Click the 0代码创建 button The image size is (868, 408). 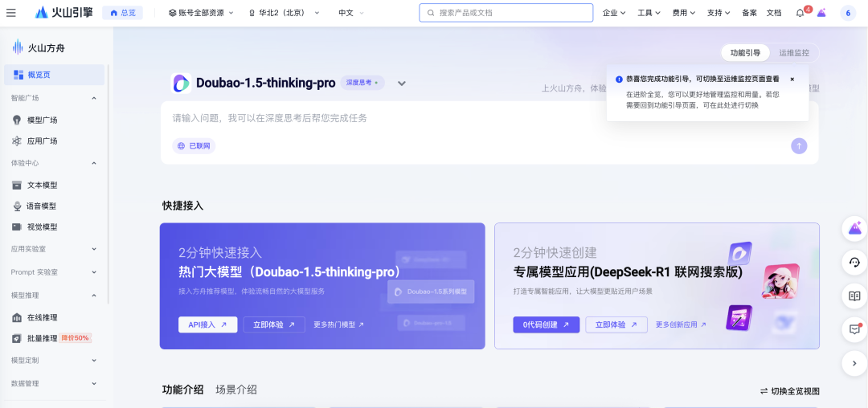click(547, 325)
